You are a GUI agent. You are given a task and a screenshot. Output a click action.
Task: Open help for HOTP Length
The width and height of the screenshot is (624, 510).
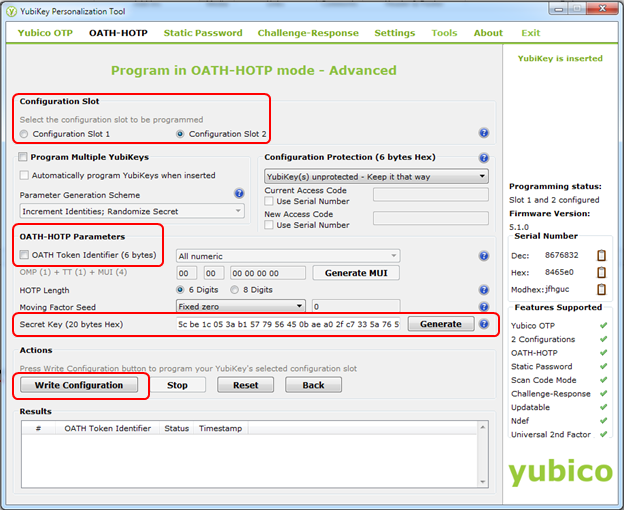pos(484,290)
